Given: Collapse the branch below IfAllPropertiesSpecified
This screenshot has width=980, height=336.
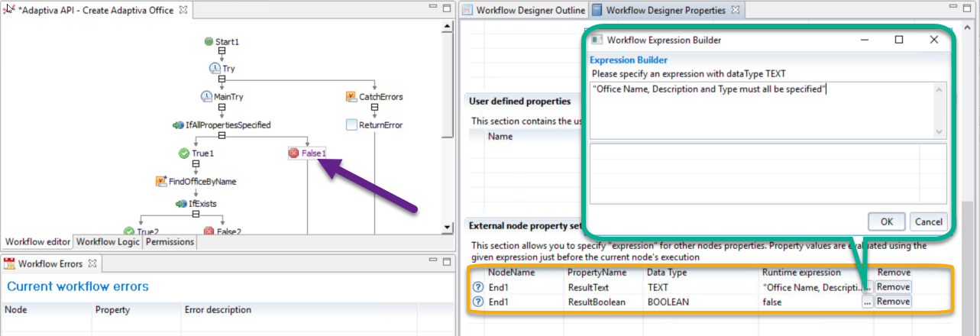Looking at the screenshot, I should click(222, 136).
